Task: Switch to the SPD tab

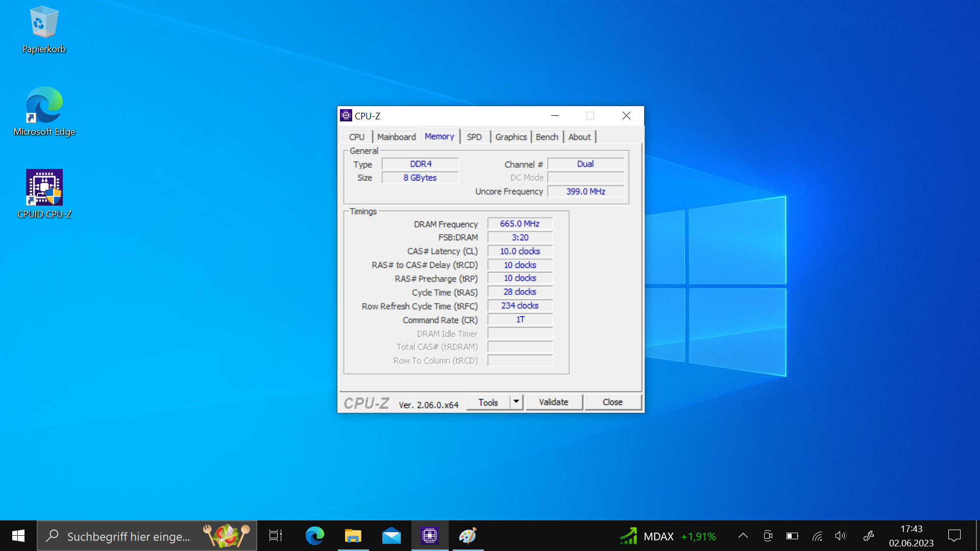Action: (x=474, y=137)
